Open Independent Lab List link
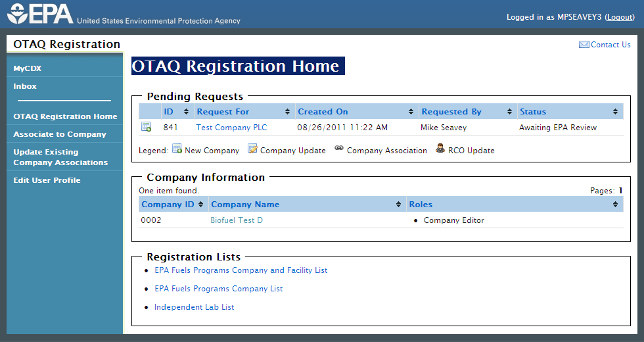Screen dimensions: 644x342 coord(194,307)
